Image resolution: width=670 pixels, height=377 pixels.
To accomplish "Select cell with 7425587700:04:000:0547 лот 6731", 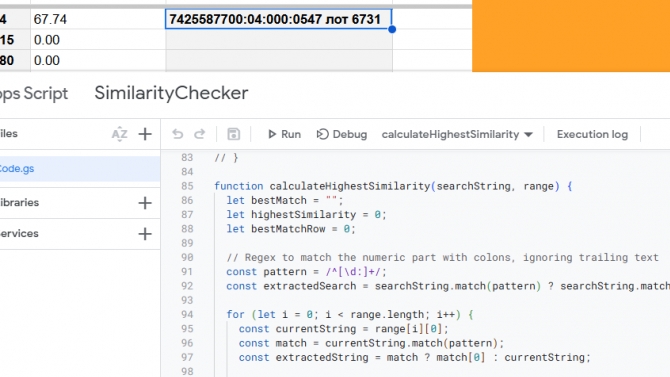I will click(279, 19).
